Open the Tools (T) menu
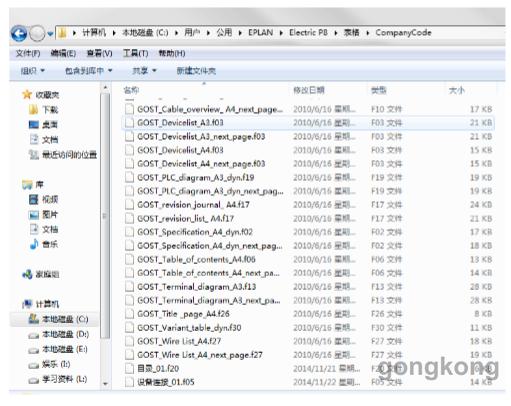The image size is (511, 406). click(135, 53)
